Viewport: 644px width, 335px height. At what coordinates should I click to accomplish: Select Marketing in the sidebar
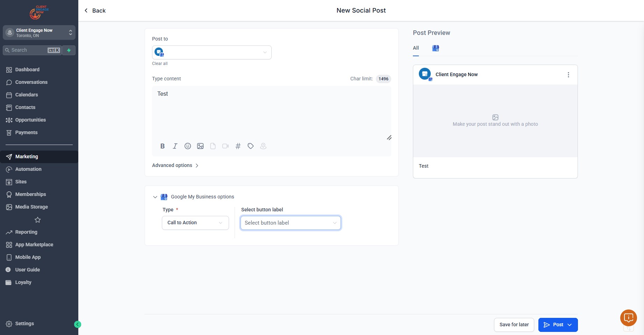[x=39, y=156]
